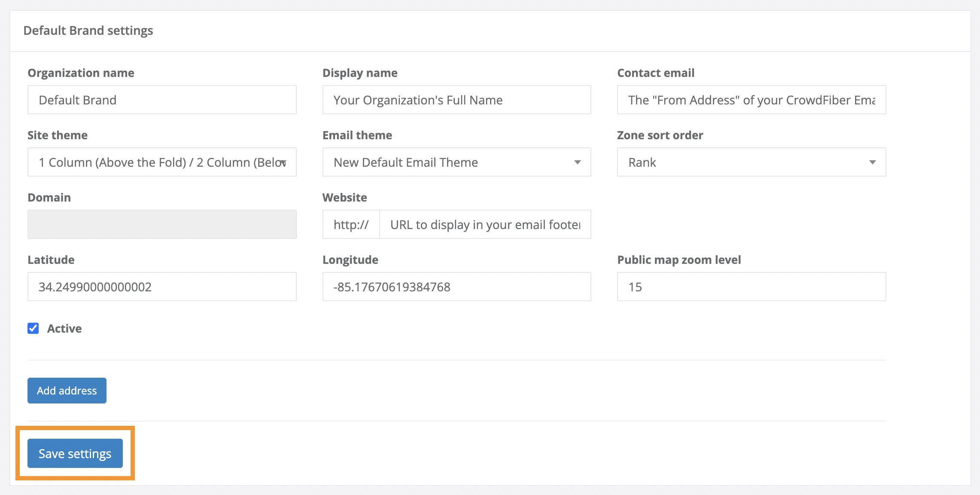Click the Zone sort order dropdown arrow
This screenshot has width=980, height=495.
[x=872, y=162]
